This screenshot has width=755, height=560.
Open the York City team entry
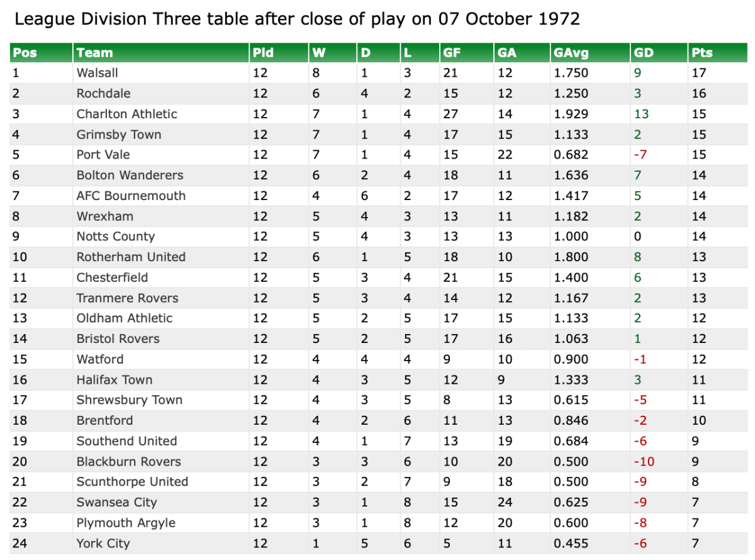[103, 543]
